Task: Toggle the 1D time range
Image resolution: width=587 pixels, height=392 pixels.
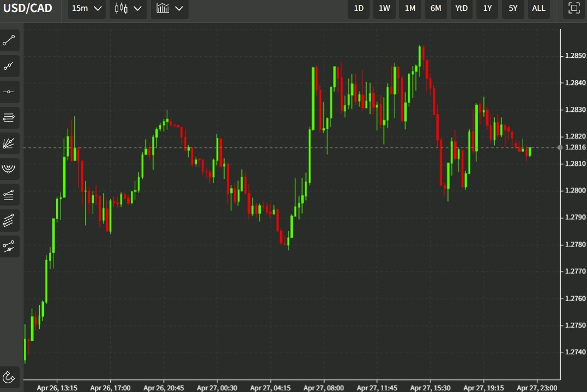Action: tap(358, 9)
